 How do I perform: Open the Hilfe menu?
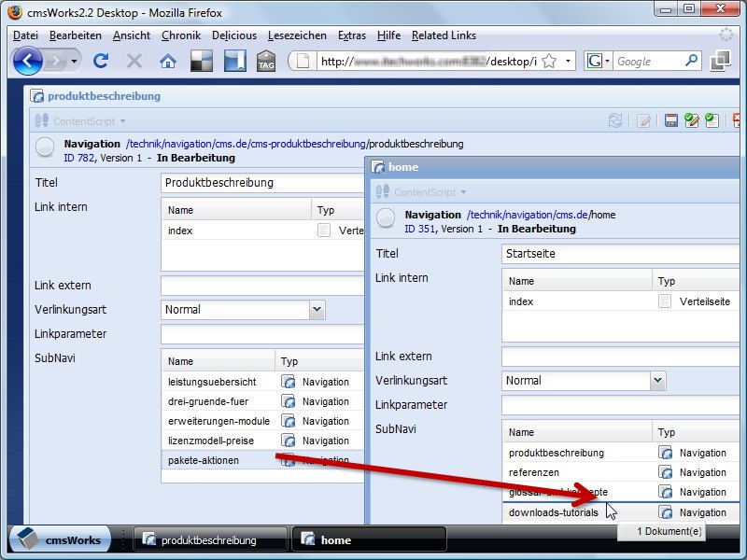[388, 35]
